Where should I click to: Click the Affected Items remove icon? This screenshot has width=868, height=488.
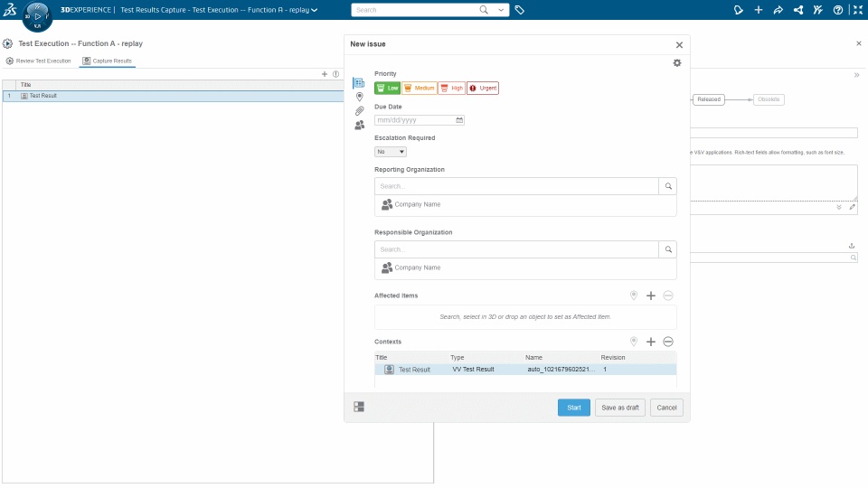pos(668,296)
